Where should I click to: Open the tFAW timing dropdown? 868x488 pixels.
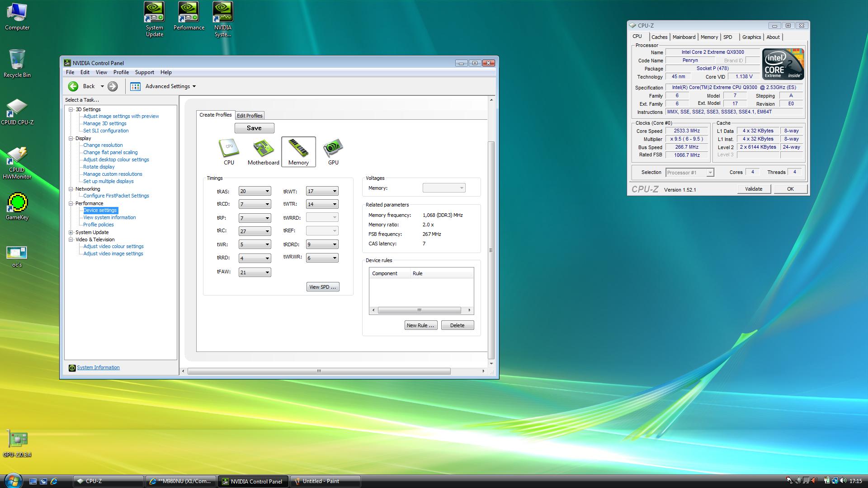255,272
